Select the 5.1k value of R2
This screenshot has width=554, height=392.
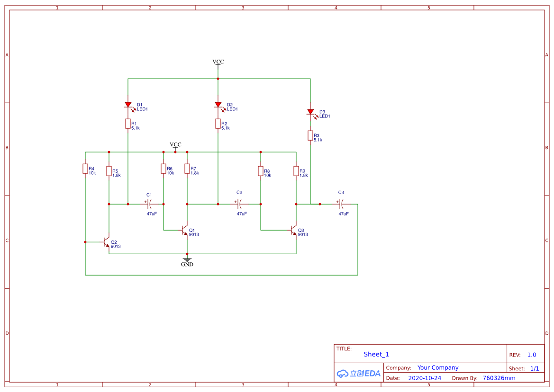226,128
